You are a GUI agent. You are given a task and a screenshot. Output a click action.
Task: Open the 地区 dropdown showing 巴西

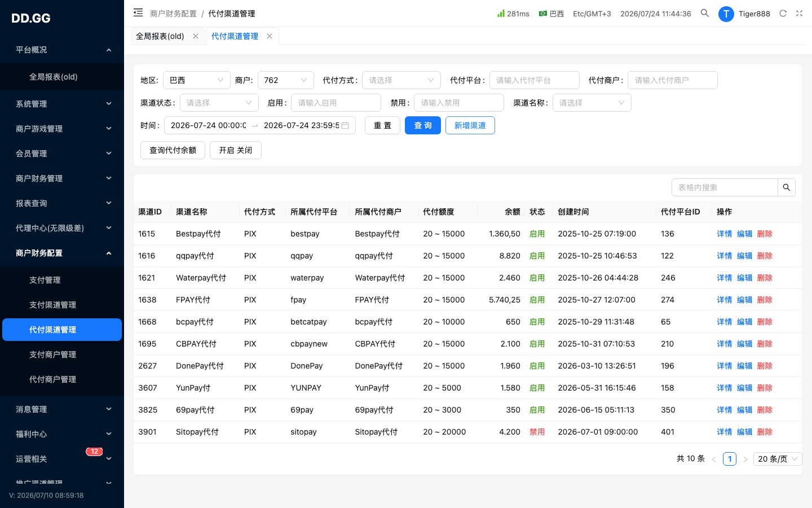tap(197, 80)
